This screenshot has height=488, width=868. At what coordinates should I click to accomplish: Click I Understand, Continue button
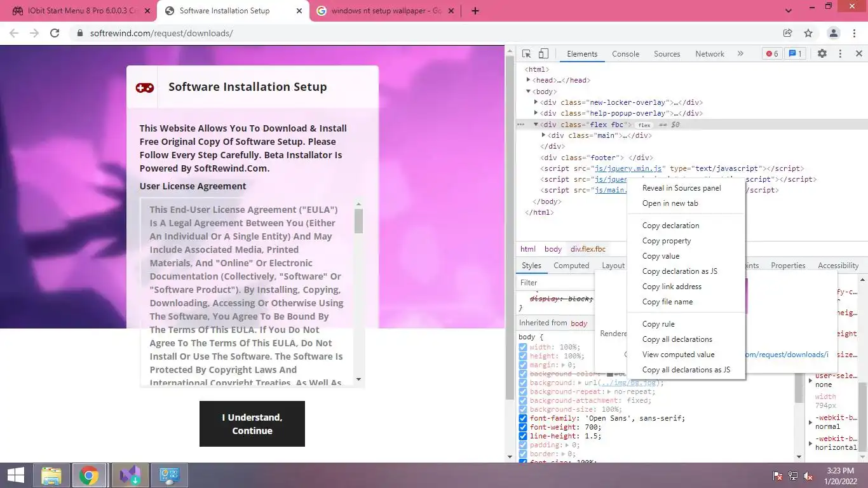(252, 424)
